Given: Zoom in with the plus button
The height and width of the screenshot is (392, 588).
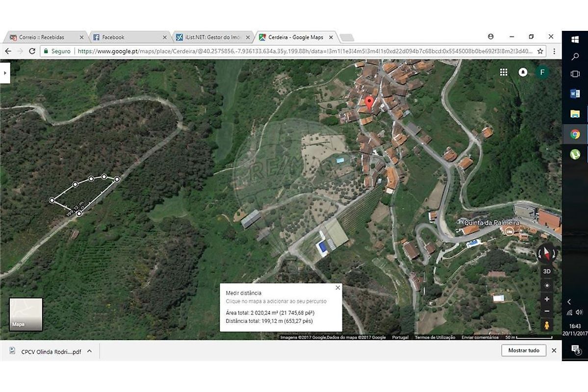Looking at the screenshot, I should (x=547, y=299).
